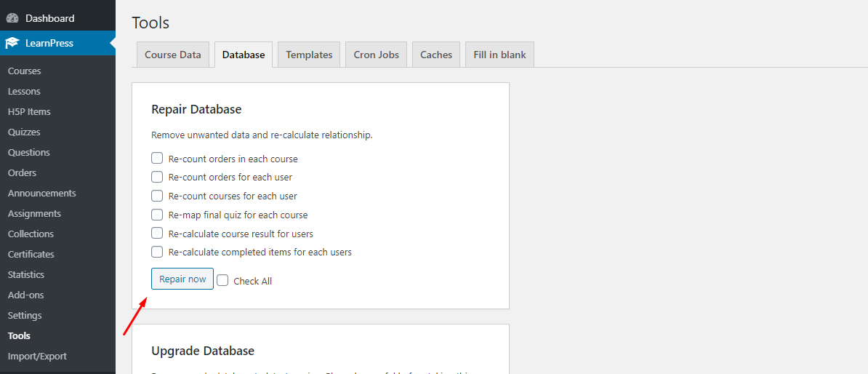Viewport: 868px width, 374px height.
Task: Go to the Cron Jobs tab
Action: click(376, 55)
